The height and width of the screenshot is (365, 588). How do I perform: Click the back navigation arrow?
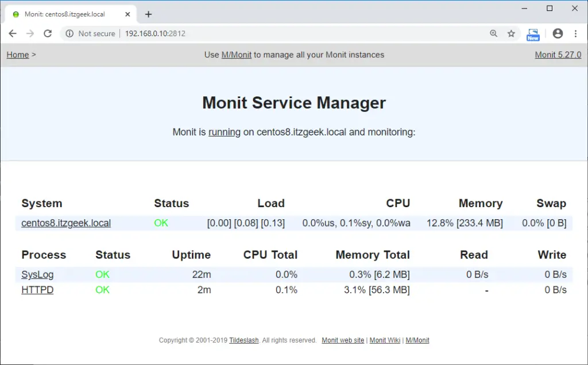[x=13, y=33]
